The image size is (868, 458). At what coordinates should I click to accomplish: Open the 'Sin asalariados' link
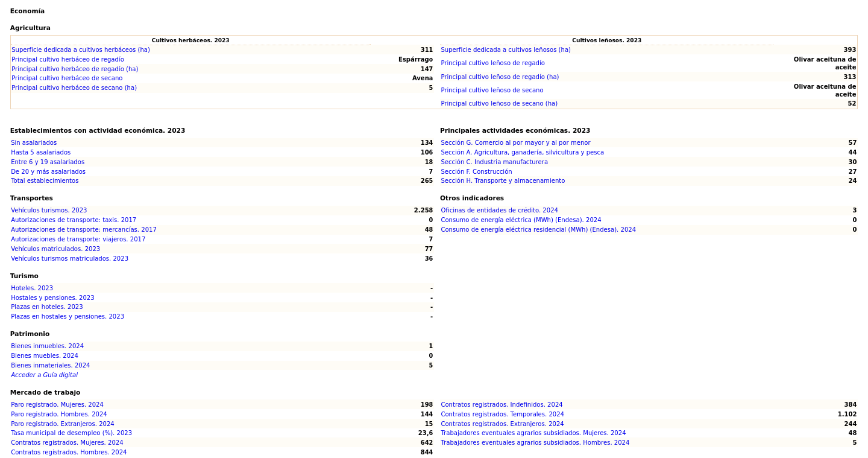click(x=34, y=143)
